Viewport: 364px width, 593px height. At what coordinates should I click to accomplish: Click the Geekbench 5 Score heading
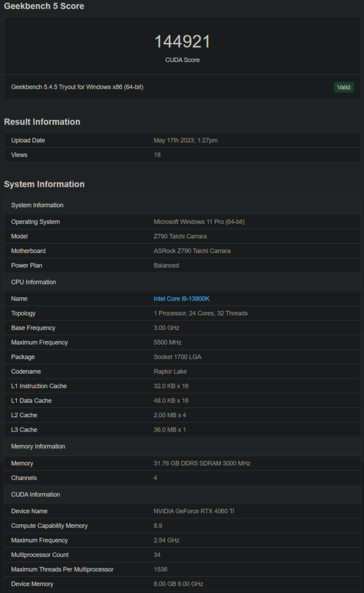coord(44,6)
